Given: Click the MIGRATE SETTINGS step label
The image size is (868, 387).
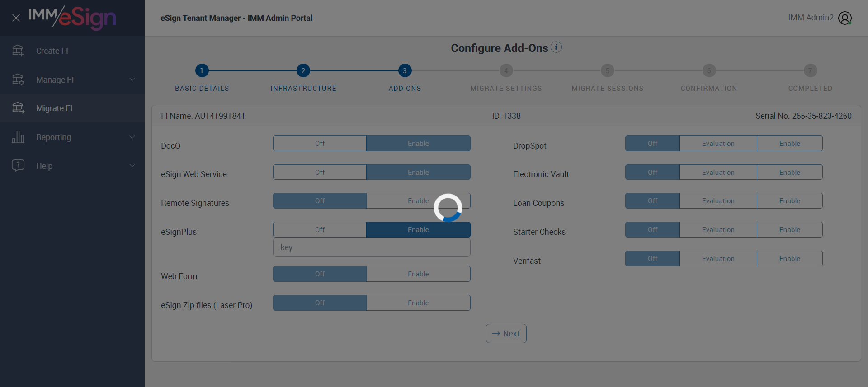Looking at the screenshot, I should 506,89.
